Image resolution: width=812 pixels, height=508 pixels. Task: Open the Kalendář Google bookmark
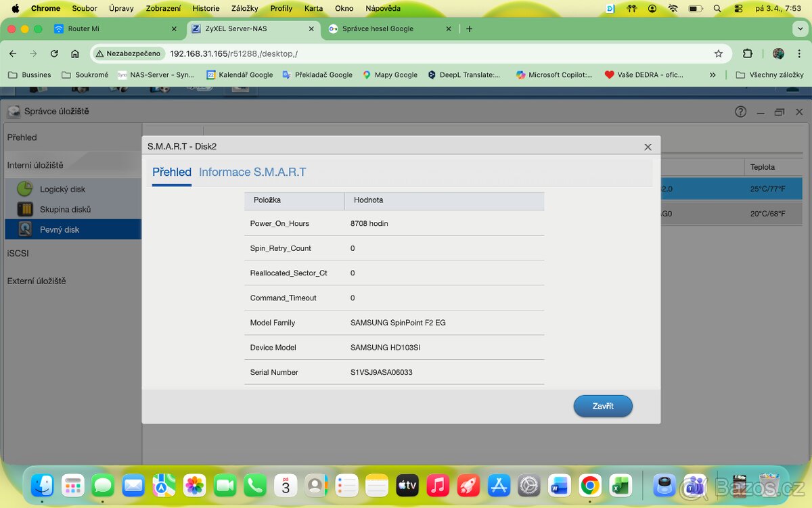click(240, 74)
